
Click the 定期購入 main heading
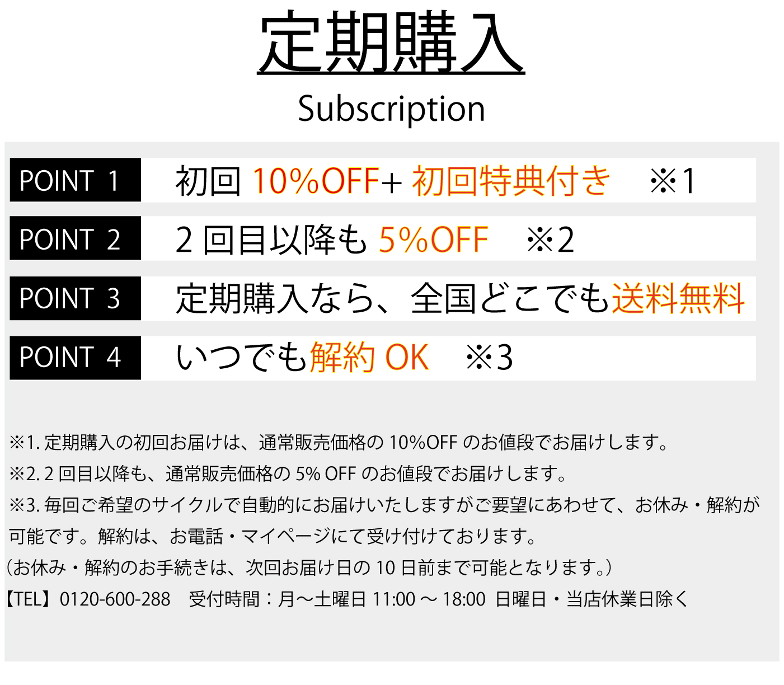click(x=391, y=43)
